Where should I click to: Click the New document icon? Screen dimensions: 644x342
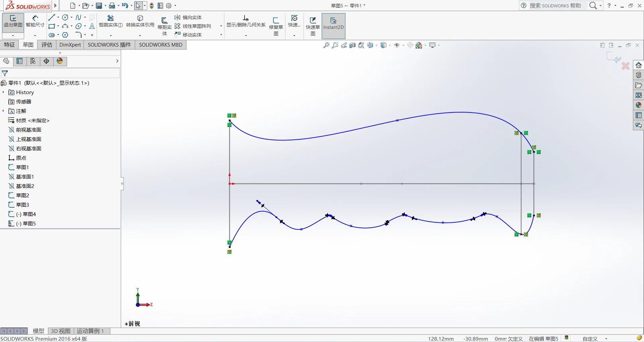72,6
